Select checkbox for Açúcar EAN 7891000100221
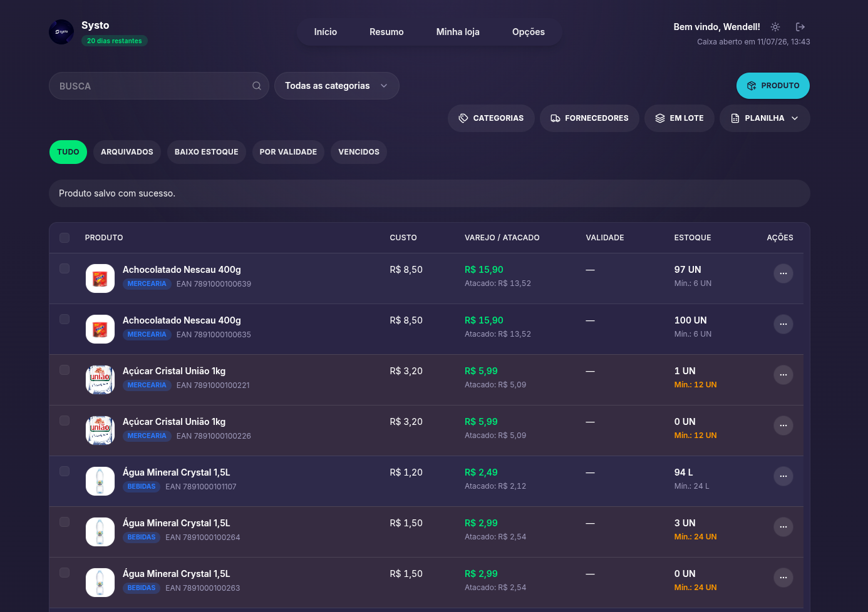 coord(65,370)
